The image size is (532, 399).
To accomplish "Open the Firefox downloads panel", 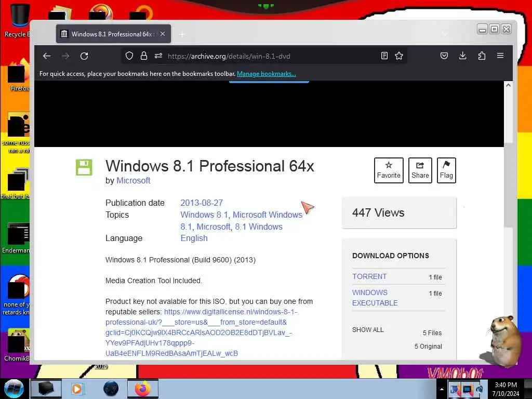I will point(462,56).
